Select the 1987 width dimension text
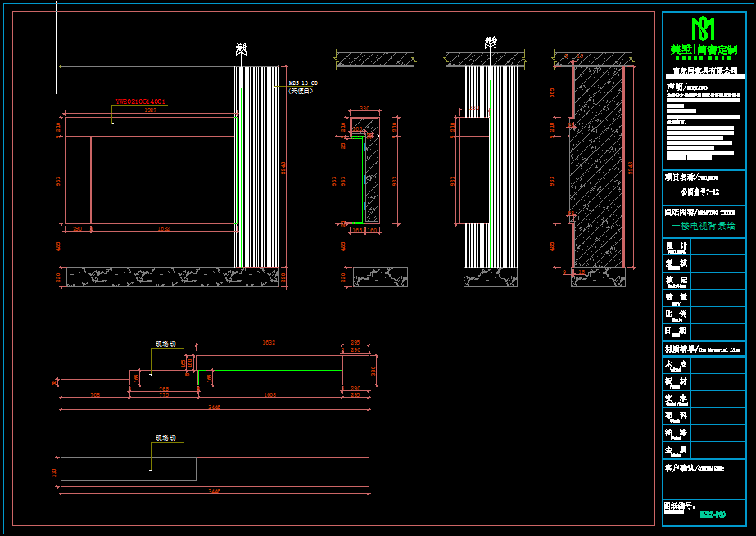This screenshot has height=536, width=756. coord(150,110)
